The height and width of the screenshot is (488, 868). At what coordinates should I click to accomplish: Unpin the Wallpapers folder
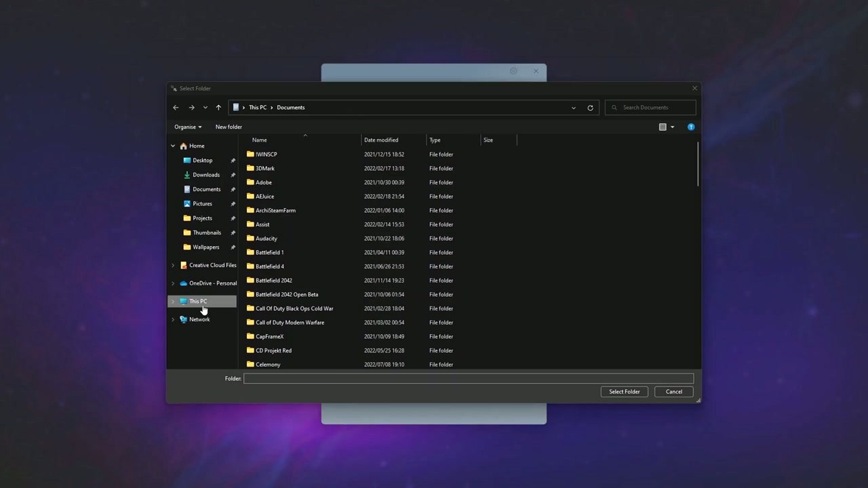click(233, 247)
